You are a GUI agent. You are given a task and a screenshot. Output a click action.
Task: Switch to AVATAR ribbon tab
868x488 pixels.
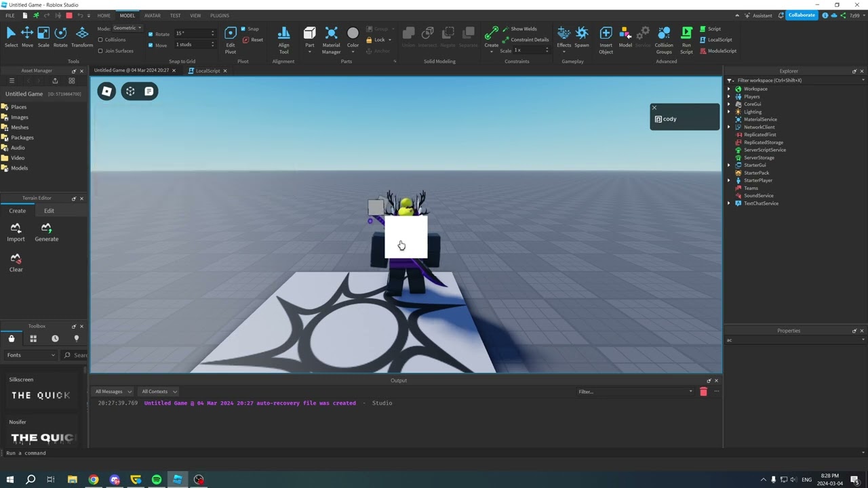point(152,15)
